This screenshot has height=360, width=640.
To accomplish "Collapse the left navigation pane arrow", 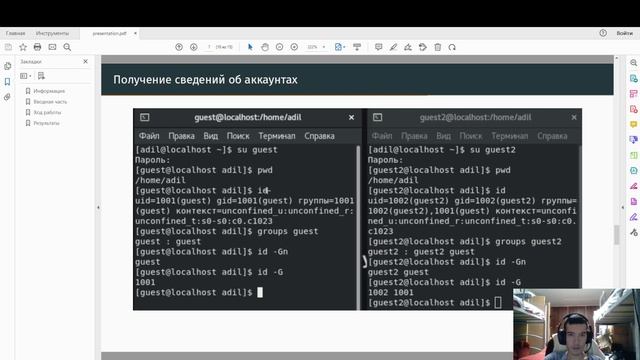I will click(x=98, y=207).
